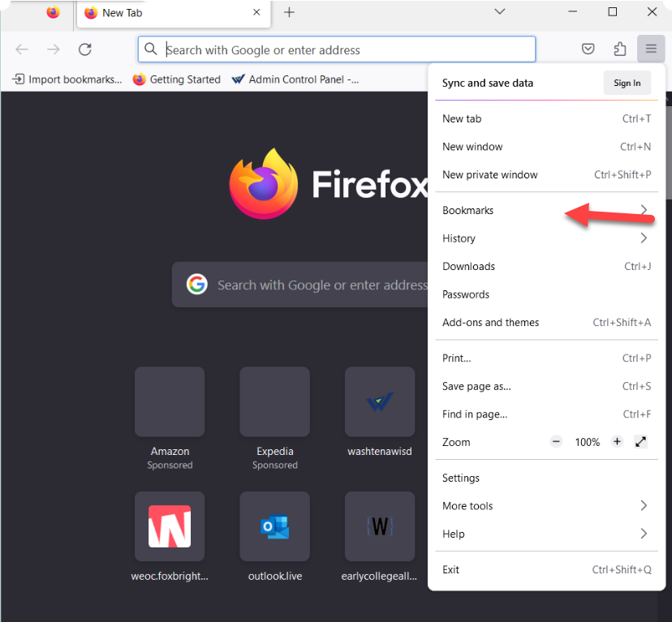Click the search magnifier in address bar
This screenshot has height=622, width=672.
150,49
